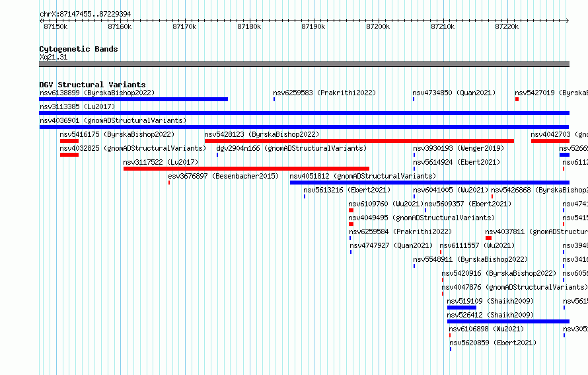Click the Cytogenetic Bands track title
Viewport: 588px width, 375px height.
pos(79,49)
